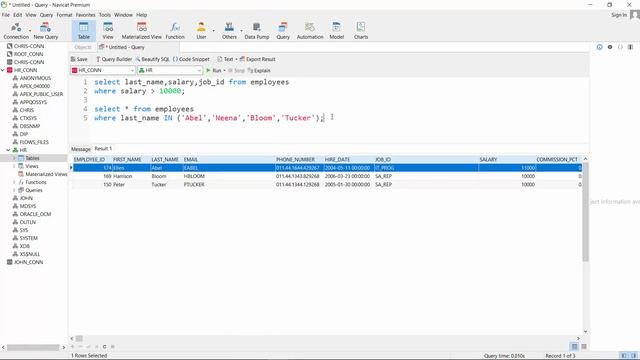The height and width of the screenshot is (360, 640).
Task: Switch to the Result 1 tab
Action: (103, 149)
